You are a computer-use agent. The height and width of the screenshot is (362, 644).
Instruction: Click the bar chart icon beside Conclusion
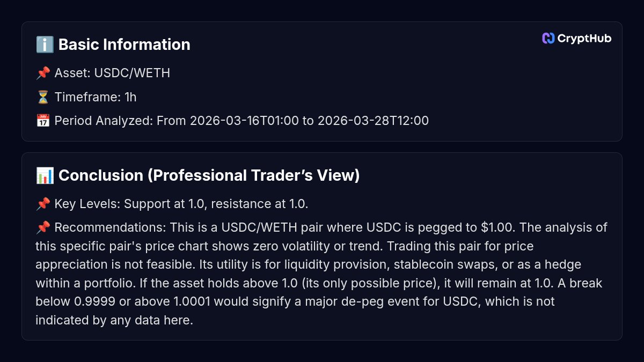pos(45,175)
